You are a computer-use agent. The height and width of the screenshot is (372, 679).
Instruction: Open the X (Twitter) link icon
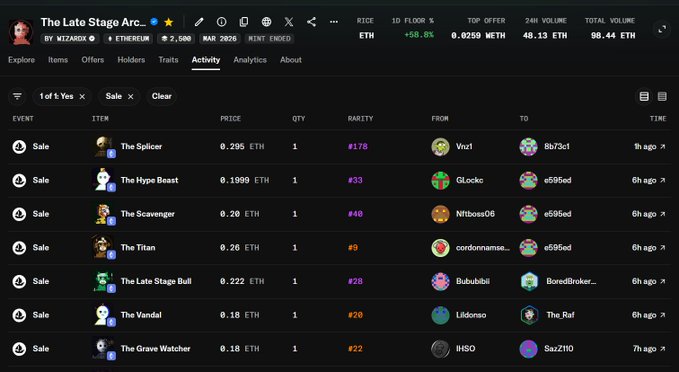point(289,22)
